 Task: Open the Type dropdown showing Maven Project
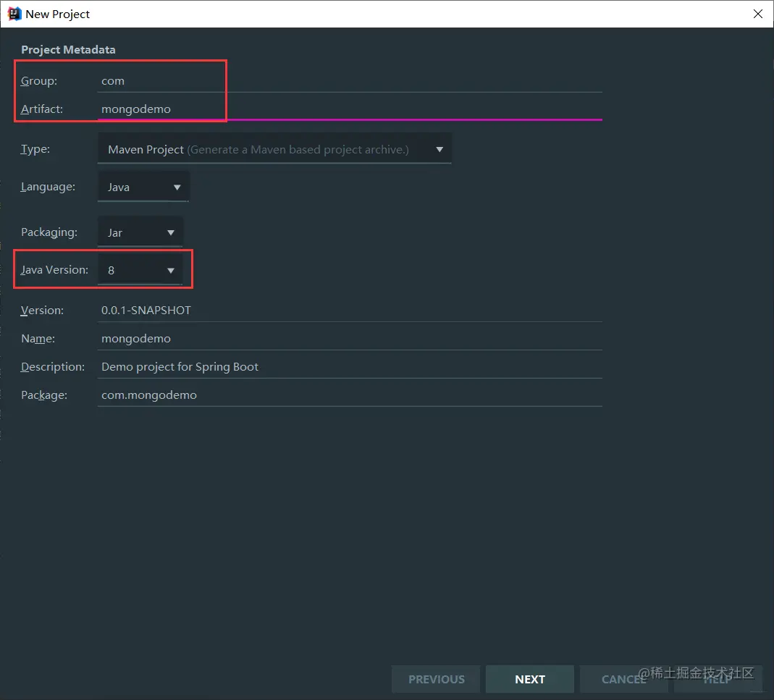[274, 149]
